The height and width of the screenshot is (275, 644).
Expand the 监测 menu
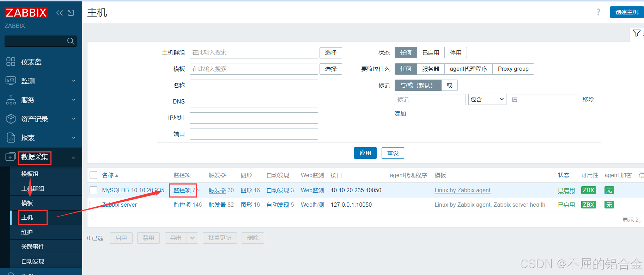pyautogui.click(x=74, y=81)
